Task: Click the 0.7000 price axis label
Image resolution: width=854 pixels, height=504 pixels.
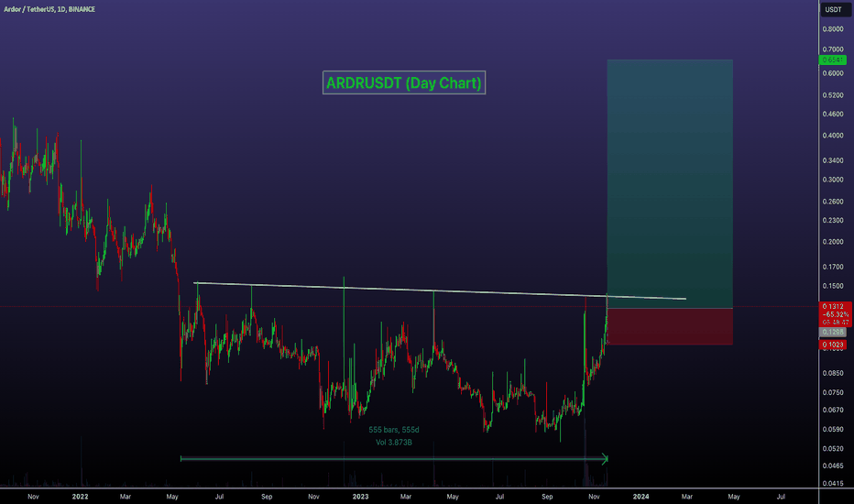Action: pos(833,49)
